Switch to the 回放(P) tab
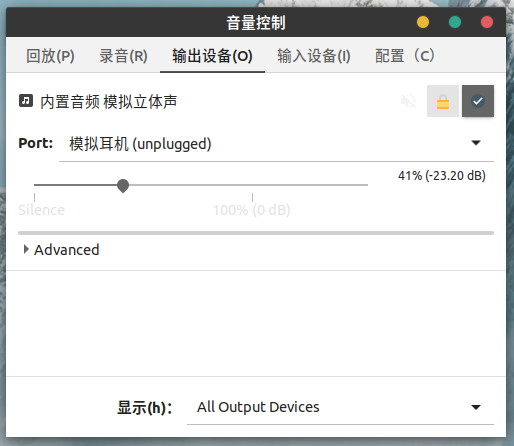 (x=50, y=56)
